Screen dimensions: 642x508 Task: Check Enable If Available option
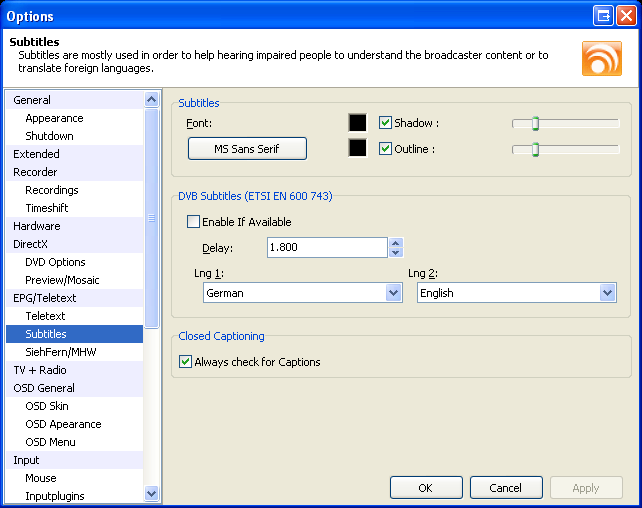(x=194, y=222)
